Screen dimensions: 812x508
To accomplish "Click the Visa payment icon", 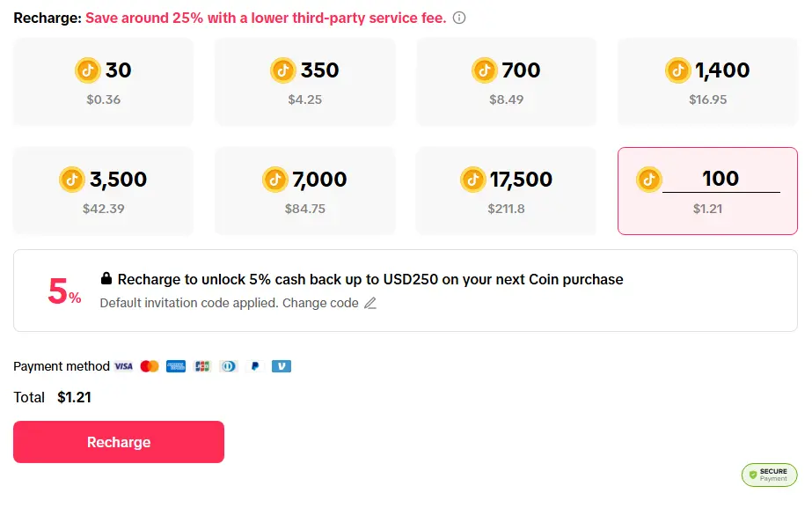I will [123, 366].
